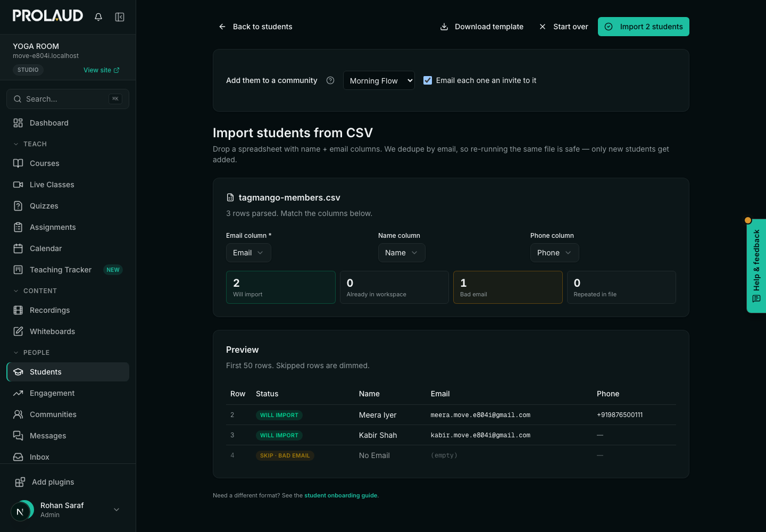Select the Bad email count card
Screen dimensions: 766x532
coord(508,287)
